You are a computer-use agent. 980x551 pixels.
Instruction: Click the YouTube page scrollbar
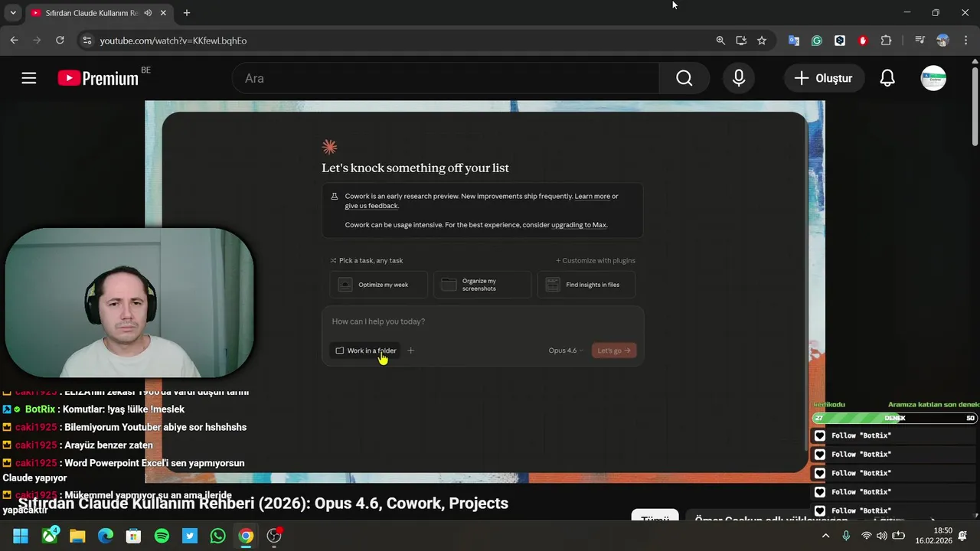[975, 107]
